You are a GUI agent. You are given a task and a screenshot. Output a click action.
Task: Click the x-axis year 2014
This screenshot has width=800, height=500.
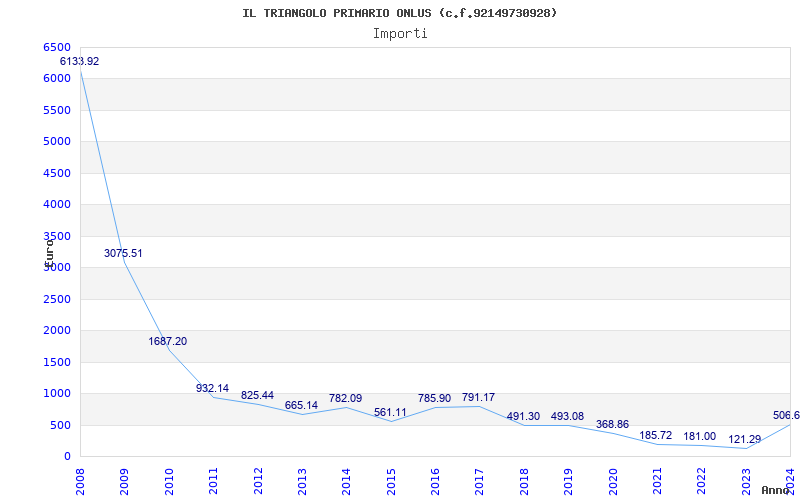(346, 481)
